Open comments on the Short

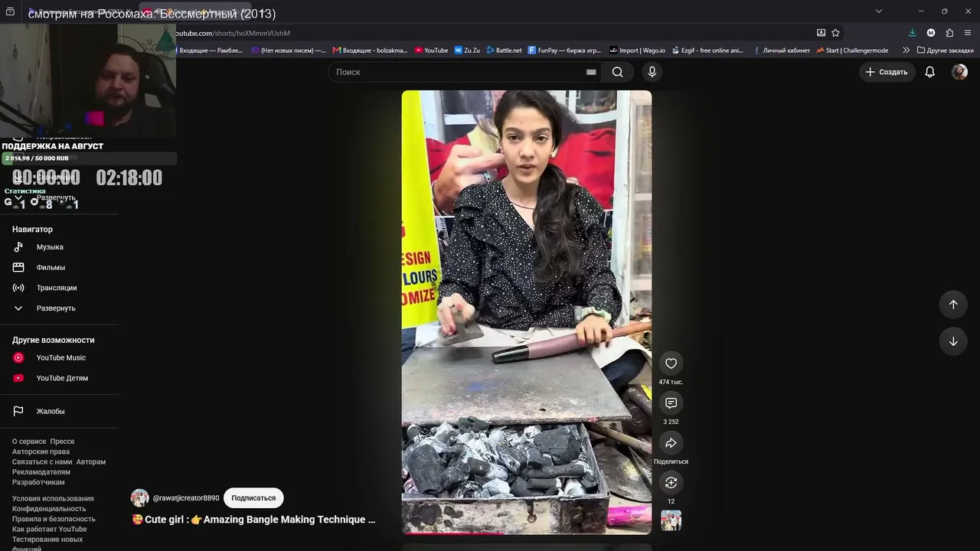pos(671,403)
